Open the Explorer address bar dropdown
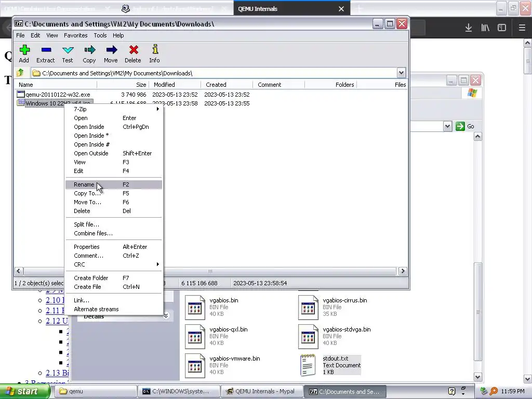 [447, 126]
